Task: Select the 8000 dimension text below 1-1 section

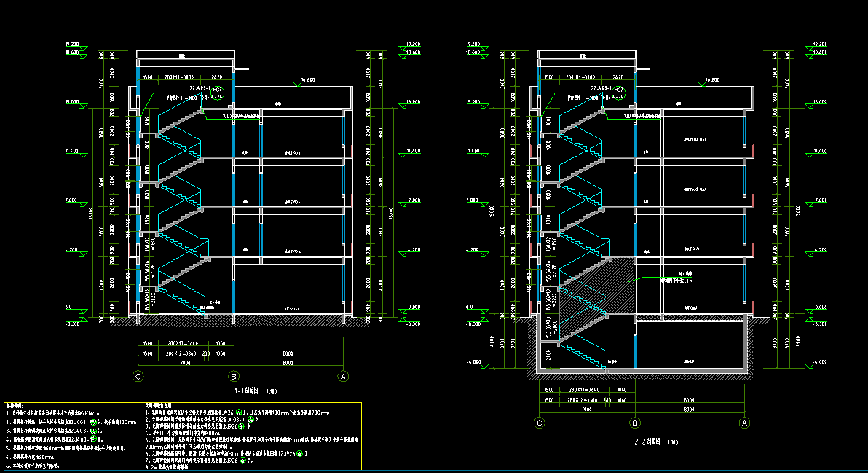Action: pyautogui.click(x=288, y=362)
